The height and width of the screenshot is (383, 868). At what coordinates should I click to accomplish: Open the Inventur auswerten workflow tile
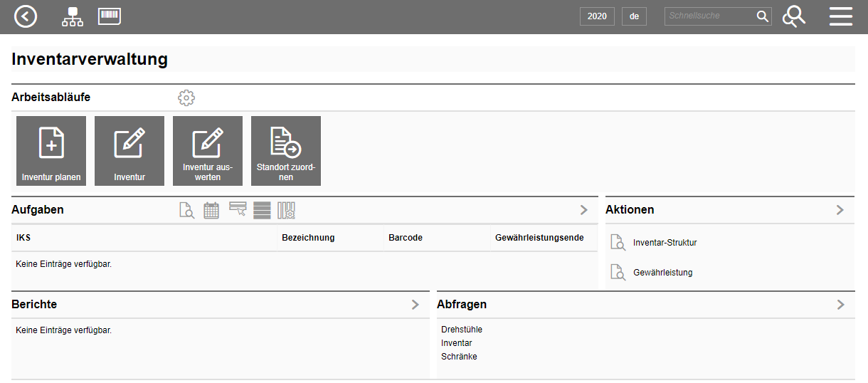[208, 151]
